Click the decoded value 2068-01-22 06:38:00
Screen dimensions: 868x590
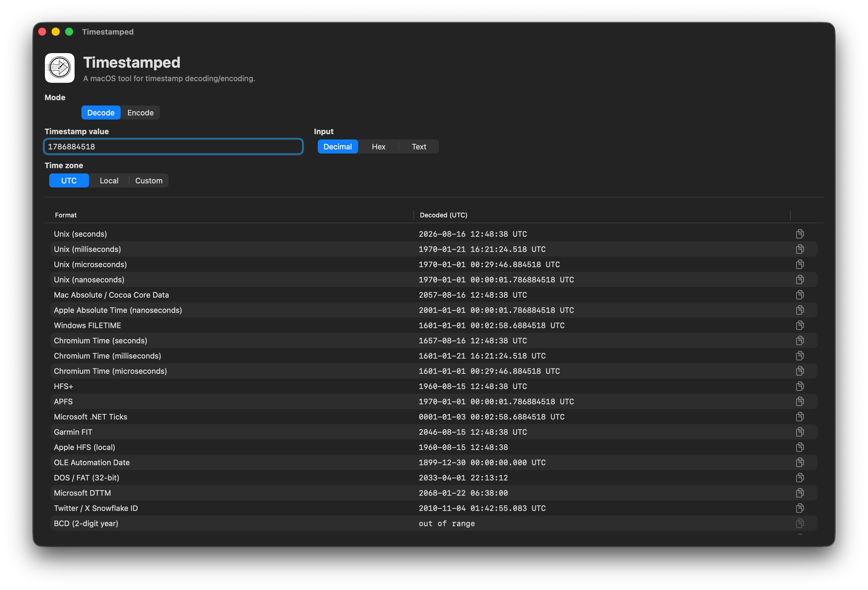coord(463,493)
